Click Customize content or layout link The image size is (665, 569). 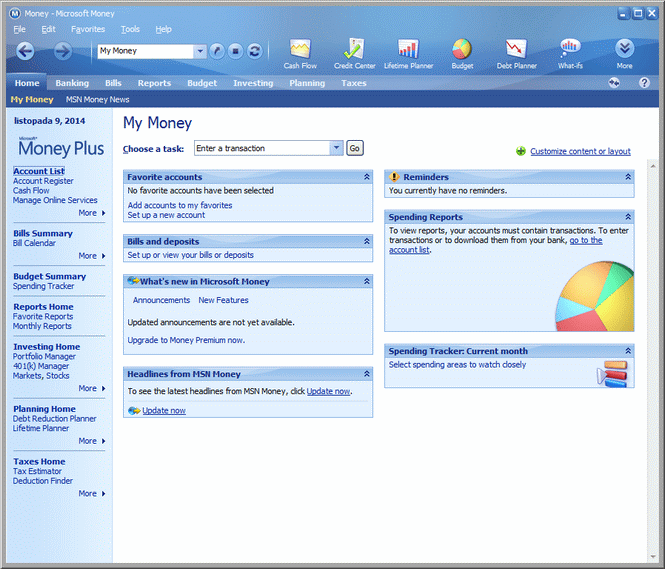[x=580, y=152]
